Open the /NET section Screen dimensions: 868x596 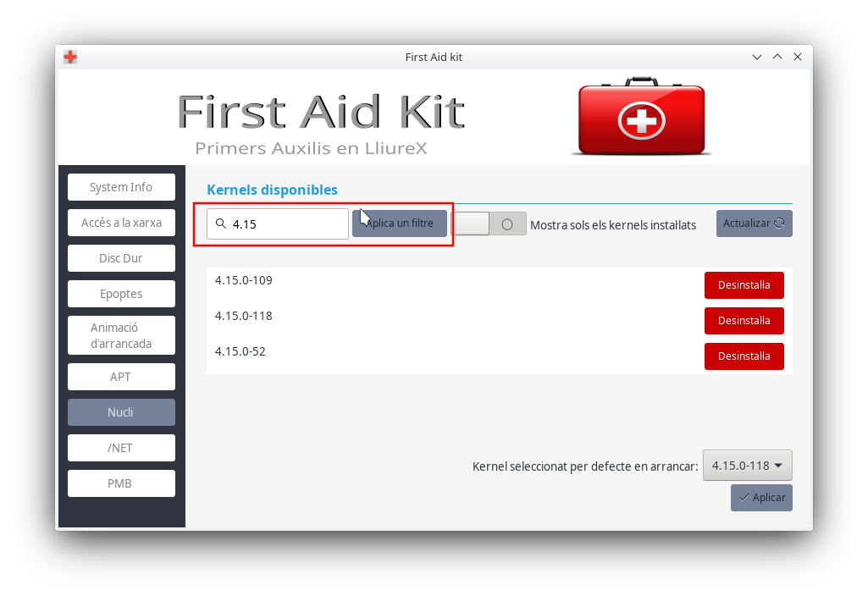tap(121, 448)
